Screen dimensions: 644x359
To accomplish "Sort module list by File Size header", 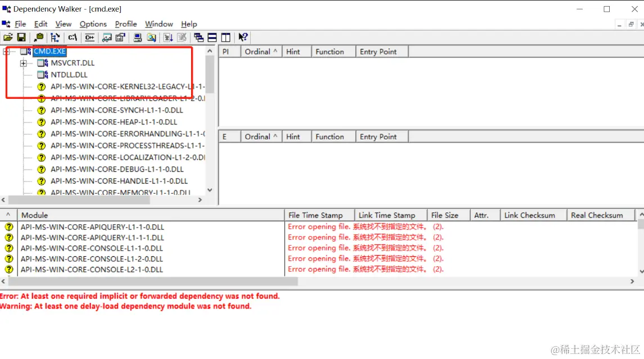I will click(448, 215).
